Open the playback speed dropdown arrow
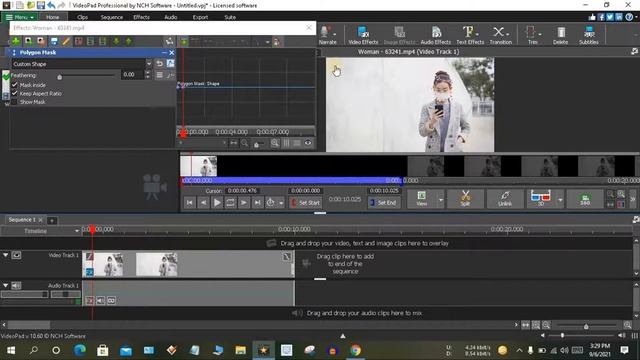 [281, 202]
